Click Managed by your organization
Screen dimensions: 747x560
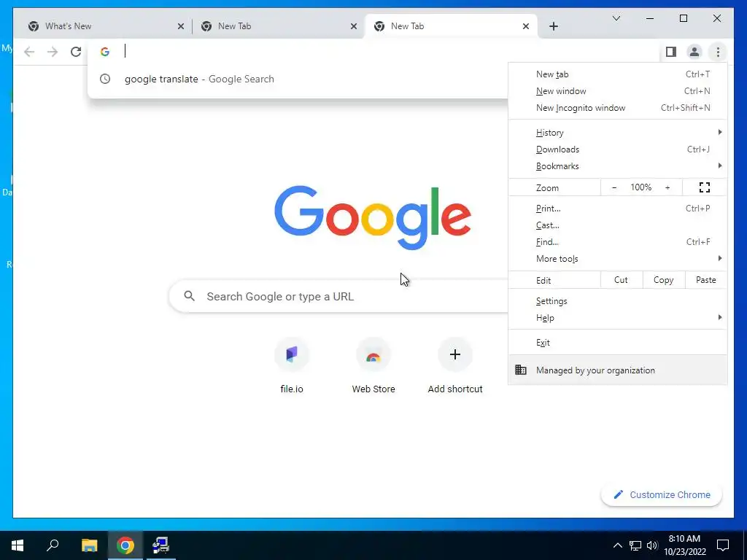pyautogui.click(x=617, y=370)
